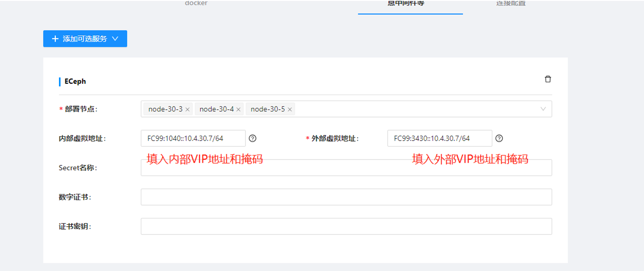Click the 证书密钥 input field

pos(346,226)
